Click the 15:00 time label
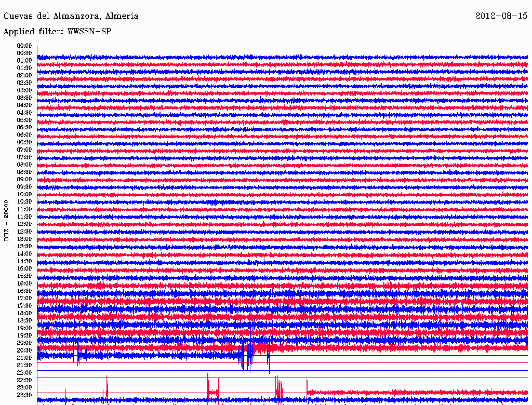Image resolution: width=532 pixels, height=405 pixels. pos(24,268)
